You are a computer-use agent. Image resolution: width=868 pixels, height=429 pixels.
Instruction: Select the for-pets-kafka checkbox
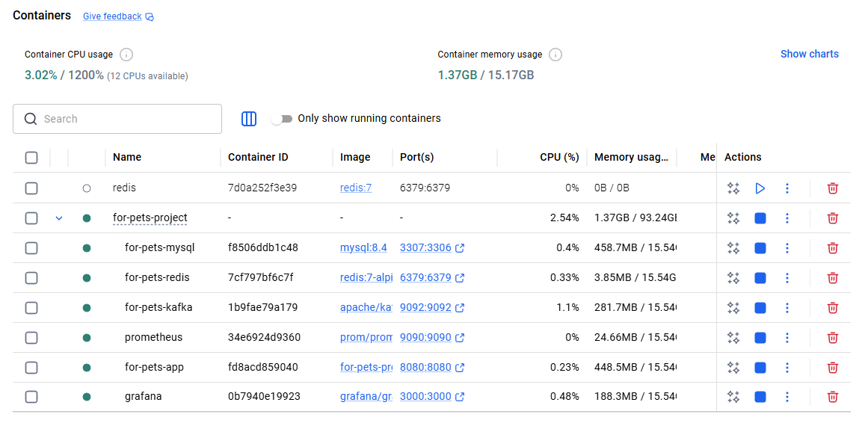point(31,308)
